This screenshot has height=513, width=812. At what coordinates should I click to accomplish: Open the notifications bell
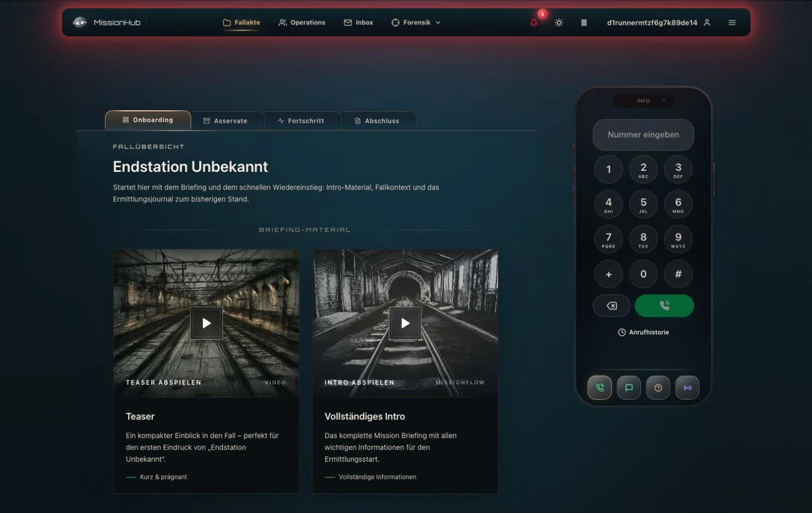(534, 22)
